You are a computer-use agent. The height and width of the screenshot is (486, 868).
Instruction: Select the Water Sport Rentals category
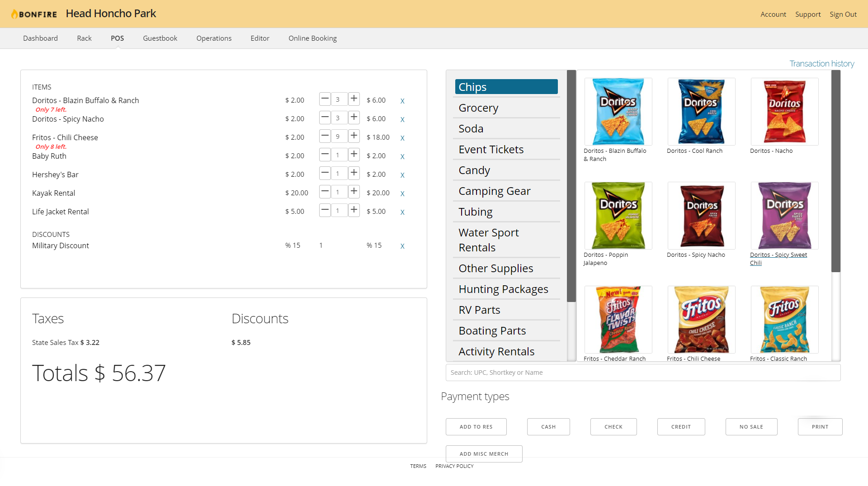(506, 240)
